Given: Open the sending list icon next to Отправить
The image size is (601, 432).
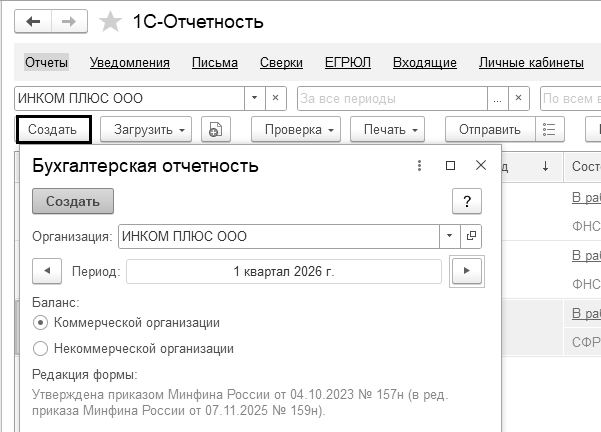Looking at the screenshot, I should [549, 130].
